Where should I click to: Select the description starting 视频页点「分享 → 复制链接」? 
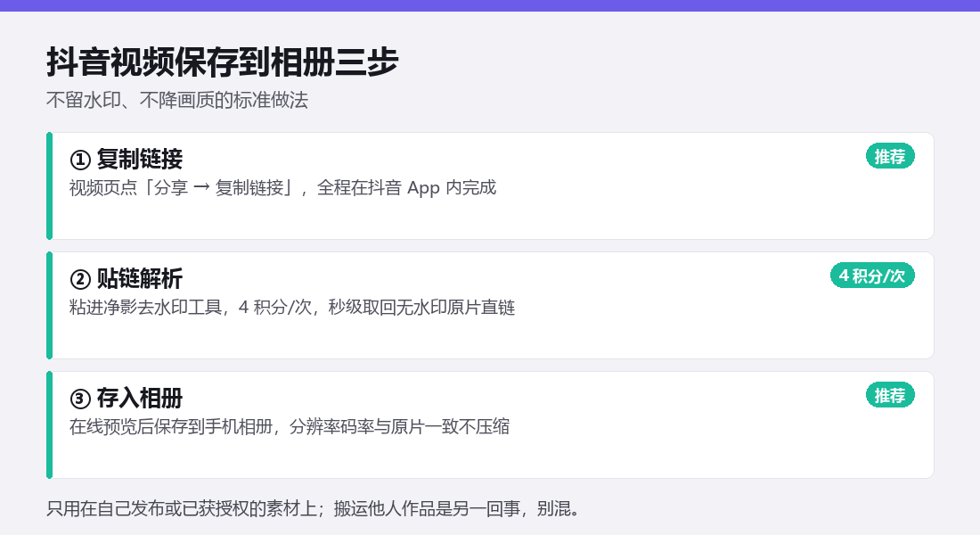282,188
